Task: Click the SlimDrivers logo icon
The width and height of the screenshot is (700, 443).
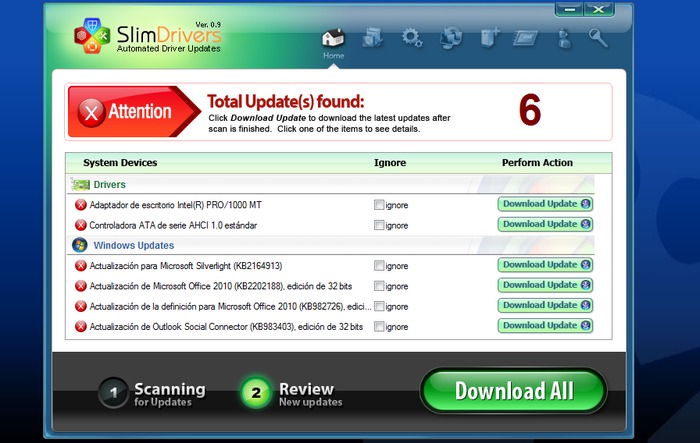Action: click(92, 35)
